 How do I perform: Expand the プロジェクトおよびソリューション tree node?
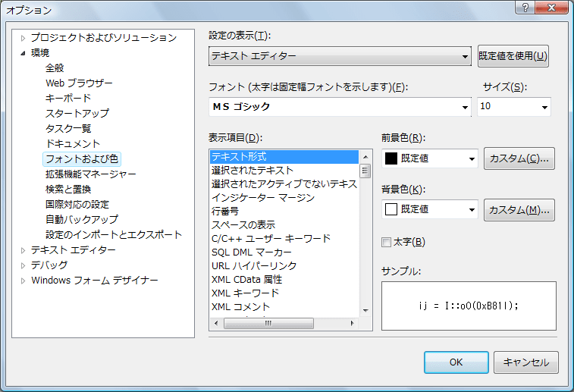[x=24, y=38]
